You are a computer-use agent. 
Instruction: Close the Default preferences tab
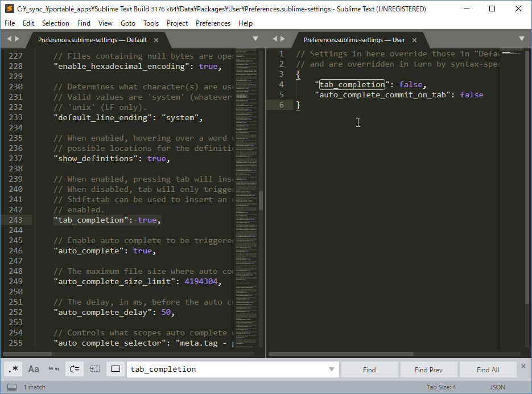tap(156, 40)
